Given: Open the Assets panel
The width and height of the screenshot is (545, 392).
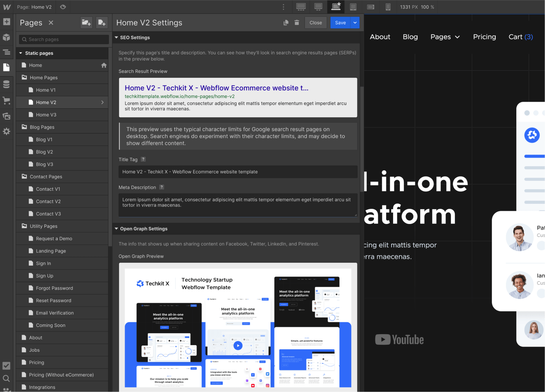Looking at the screenshot, I should click(x=7, y=116).
